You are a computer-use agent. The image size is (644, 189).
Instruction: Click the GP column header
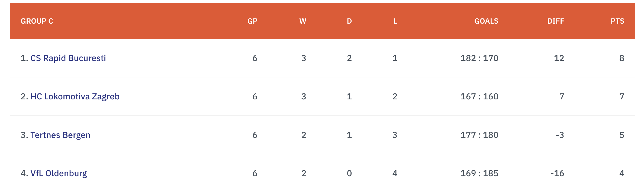252,21
